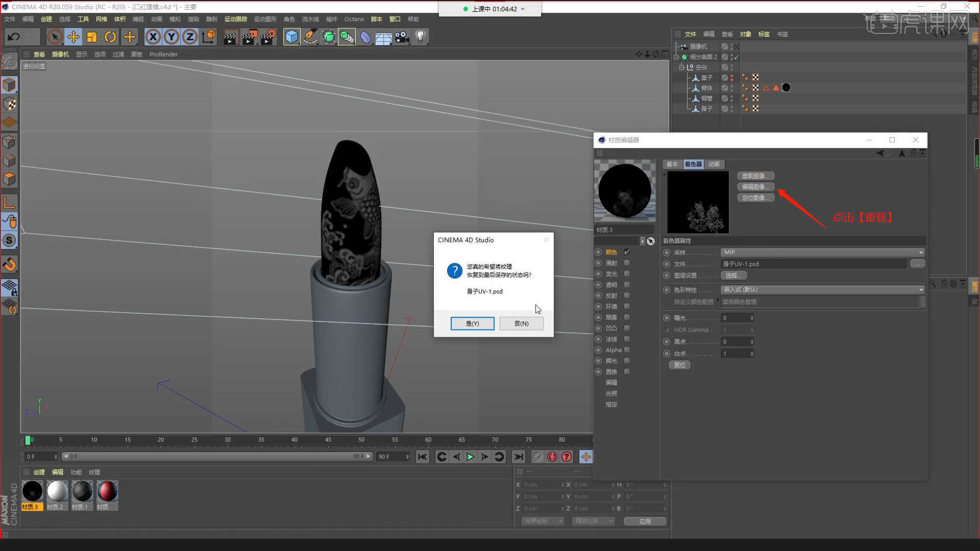Viewport: 980px width, 551px height.
Task: Select the Scale tool
Action: [92, 37]
